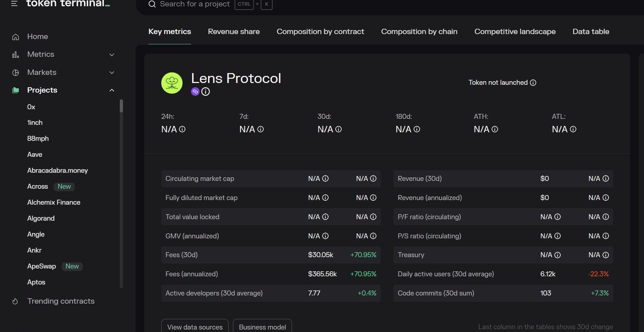Expand the Markets sidebar section

pos(112,72)
